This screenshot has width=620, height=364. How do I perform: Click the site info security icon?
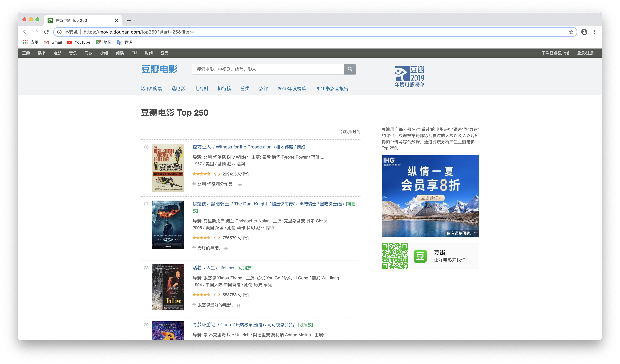click(59, 32)
